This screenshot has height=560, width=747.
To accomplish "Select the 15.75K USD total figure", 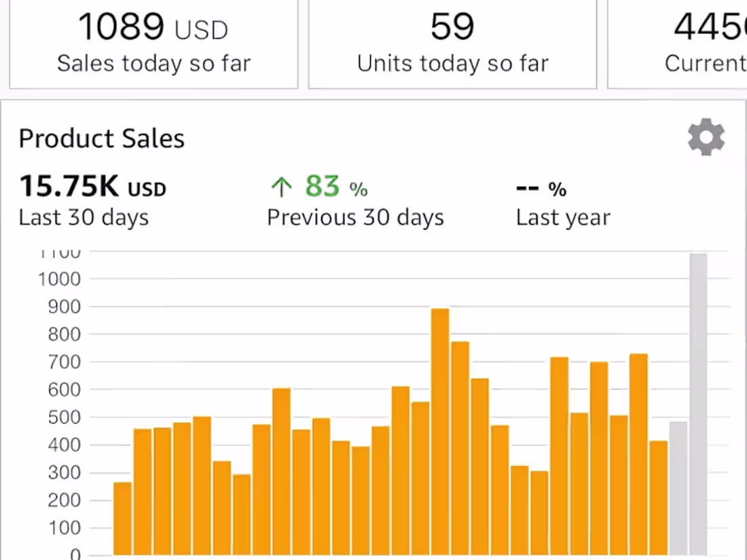I will 92,187.
